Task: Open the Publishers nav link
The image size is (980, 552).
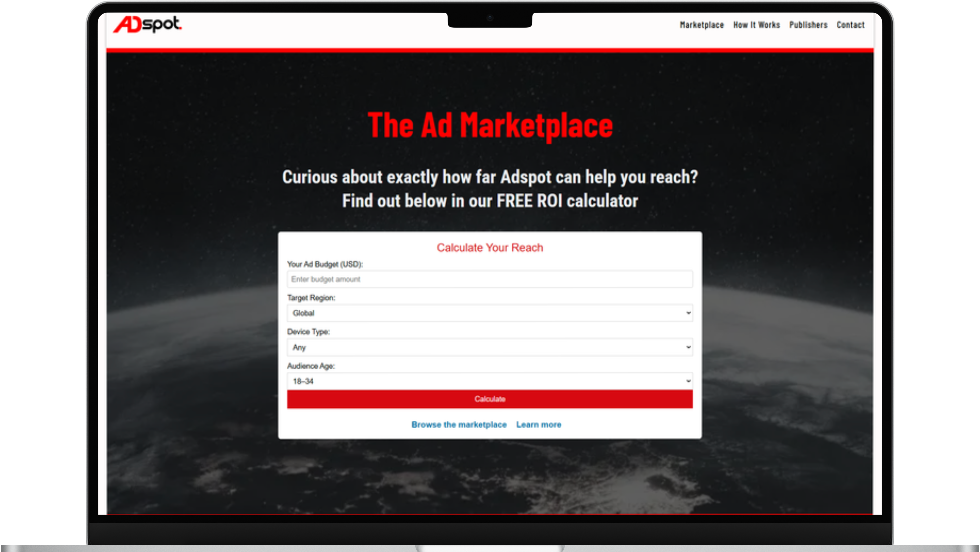Action: 808,25
